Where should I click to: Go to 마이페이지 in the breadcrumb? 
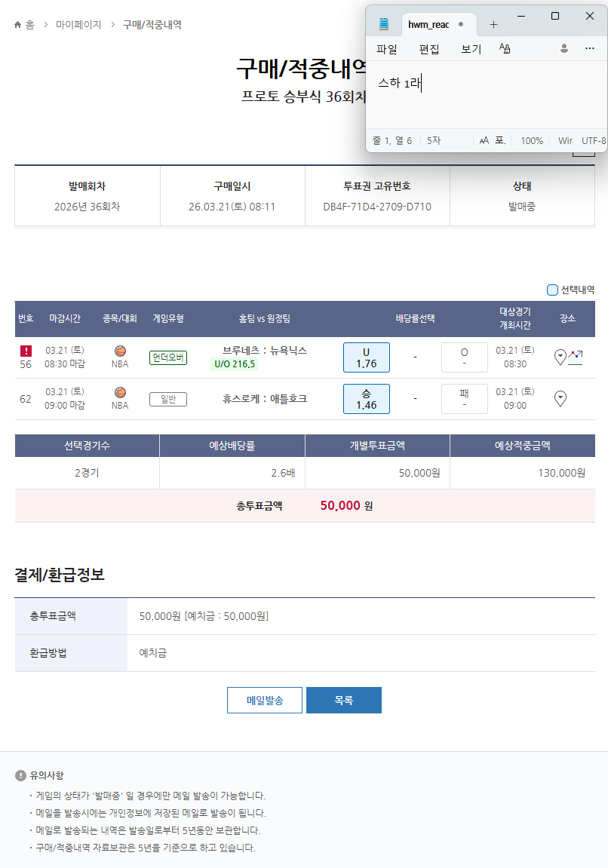[x=78, y=25]
